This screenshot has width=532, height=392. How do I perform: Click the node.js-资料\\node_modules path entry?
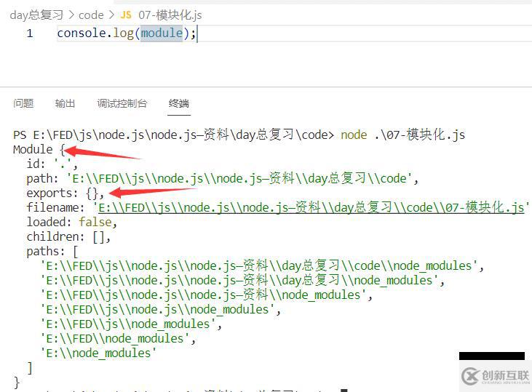[x=206, y=295]
